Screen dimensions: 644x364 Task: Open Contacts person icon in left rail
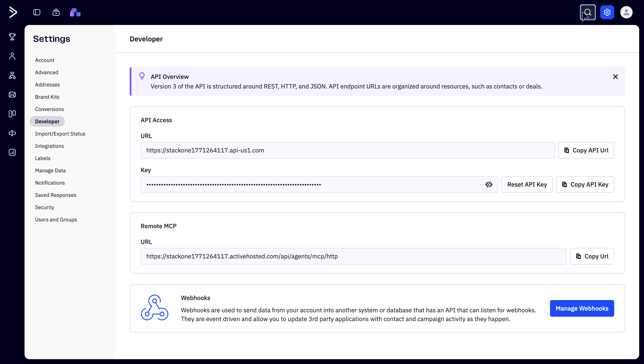tap(12, 56)
